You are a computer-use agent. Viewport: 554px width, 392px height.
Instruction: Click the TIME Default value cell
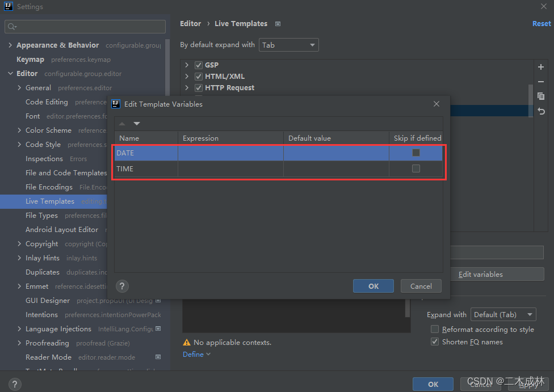click(336, 169)
